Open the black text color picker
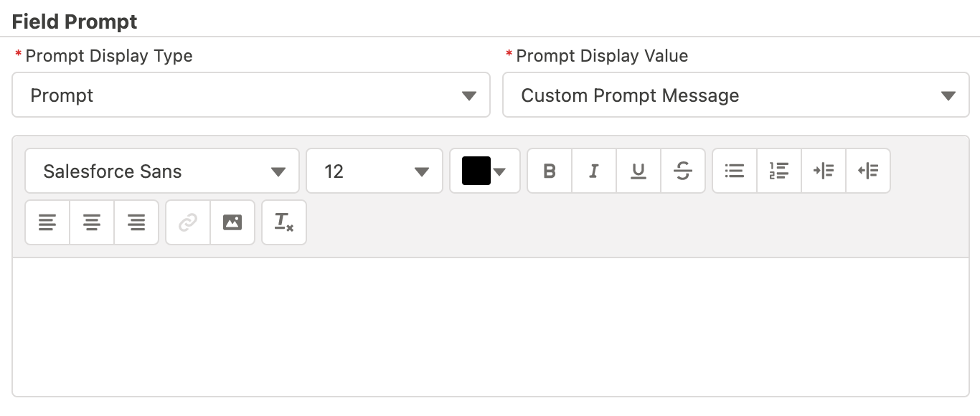This screenshot has height=416, width=980. coord(485,171)
